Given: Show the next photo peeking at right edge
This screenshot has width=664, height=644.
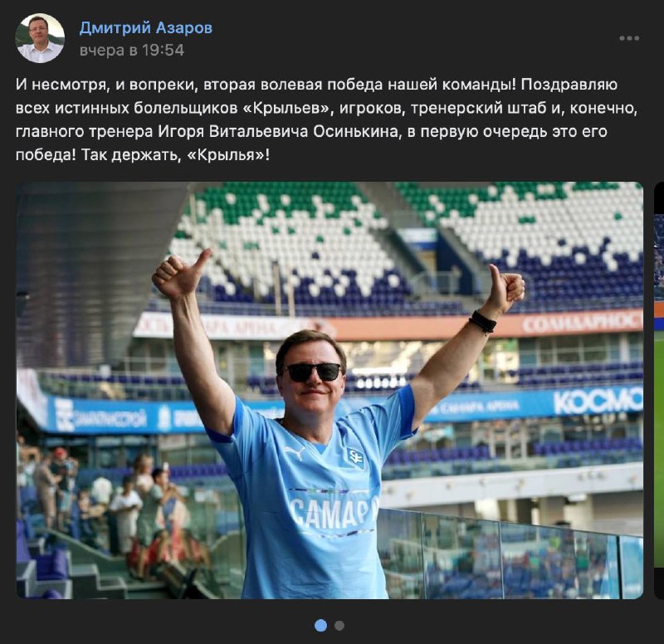Looking at the screenshot, I should pos(659,390).
